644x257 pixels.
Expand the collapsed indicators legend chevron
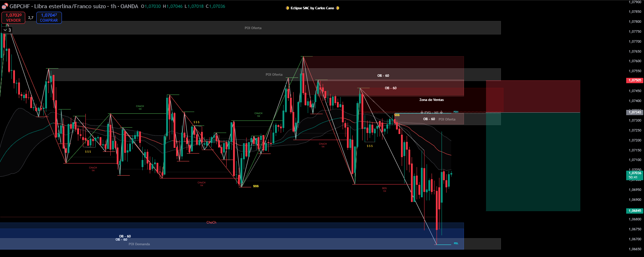[x=5, y=30]
